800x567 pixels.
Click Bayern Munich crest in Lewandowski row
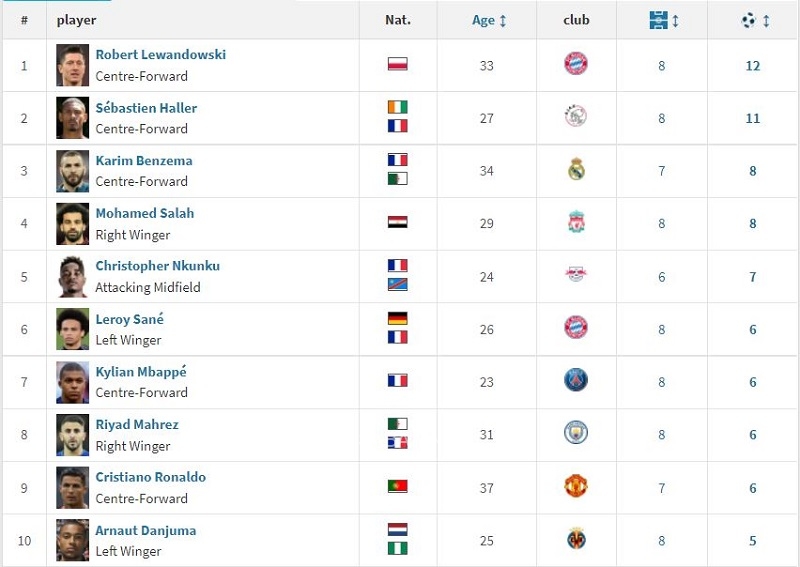pyautogui.click(x=576, y=65)
